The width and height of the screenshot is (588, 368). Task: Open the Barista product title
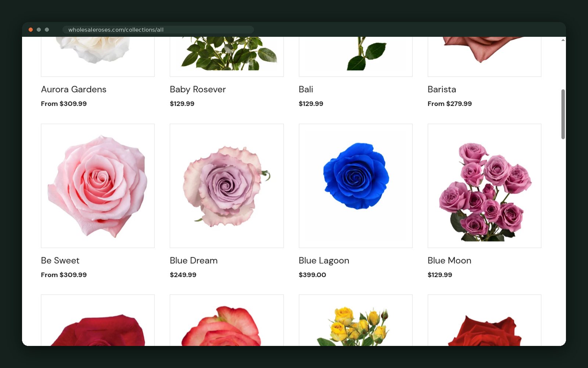pos(442,89)
